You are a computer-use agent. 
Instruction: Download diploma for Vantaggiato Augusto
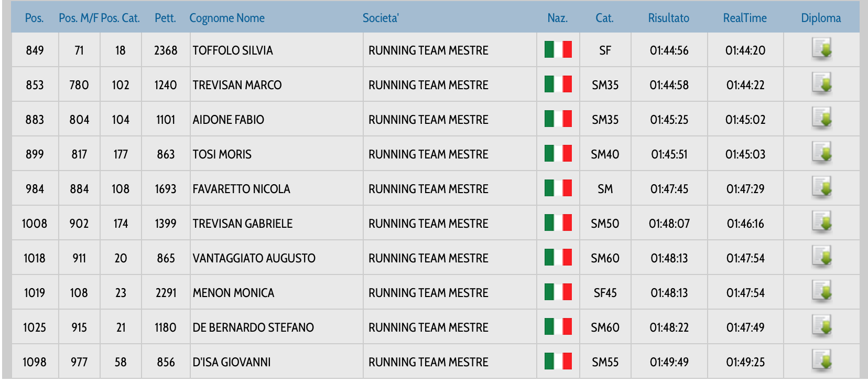[x=821, y=257]
